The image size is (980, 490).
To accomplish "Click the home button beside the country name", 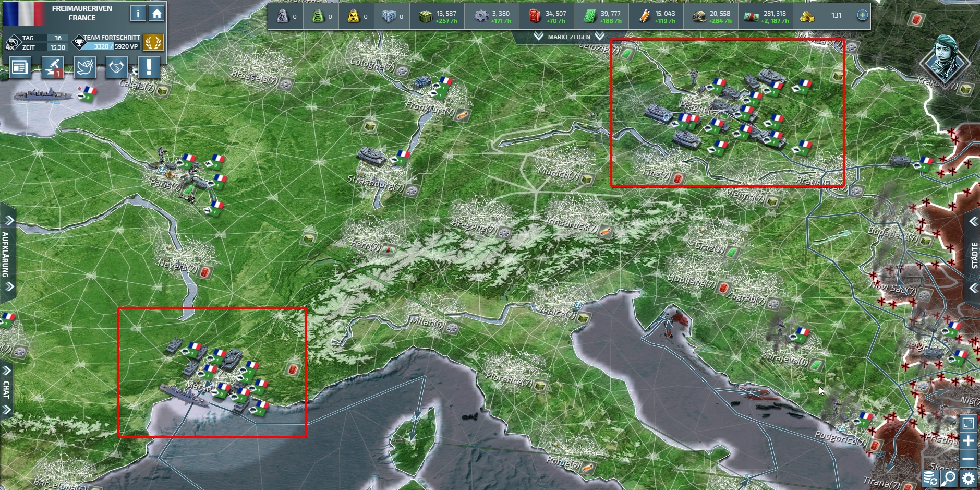I will pyautogui.click(x=156, y=14).
